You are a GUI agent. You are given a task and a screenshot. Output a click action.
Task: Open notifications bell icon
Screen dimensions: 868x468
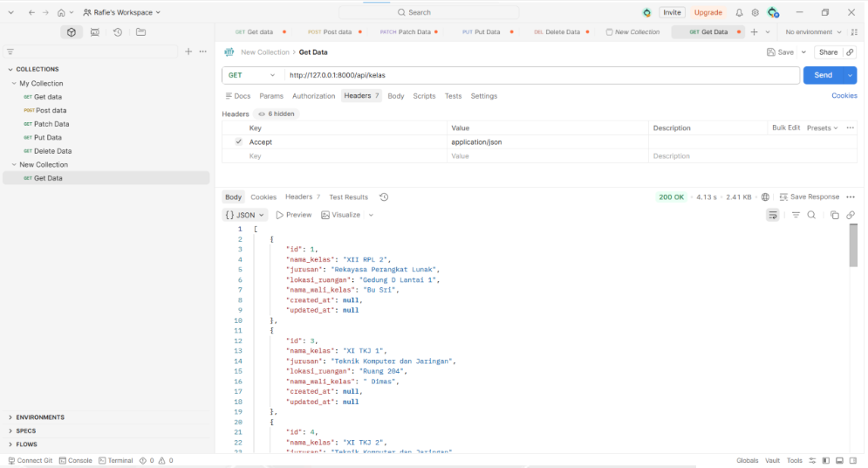coord(739,12)
